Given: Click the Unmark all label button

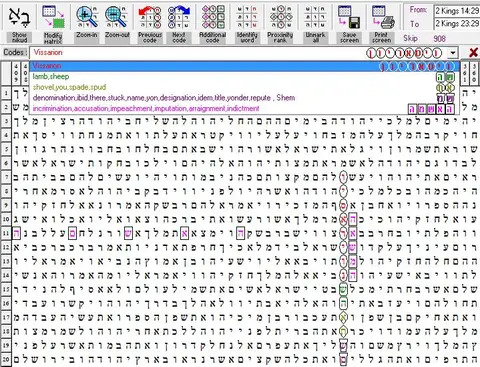Looking at the screenshot, I should click(315, 38).
